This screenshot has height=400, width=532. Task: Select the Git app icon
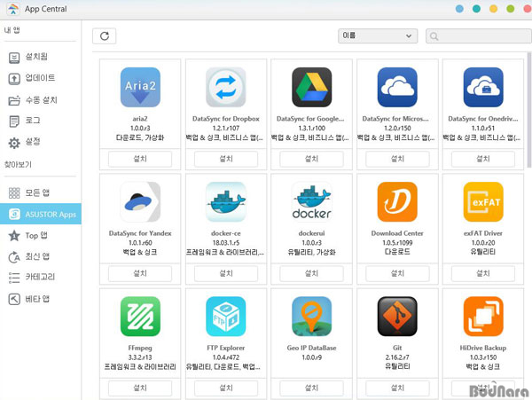(396, 317)
